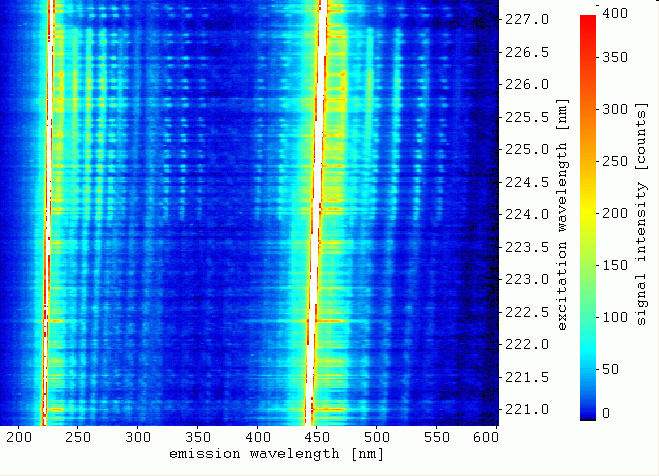Click the 0 colorbar scale label
The height and width of the screenshot is (476, 659).
click(606, 413)
